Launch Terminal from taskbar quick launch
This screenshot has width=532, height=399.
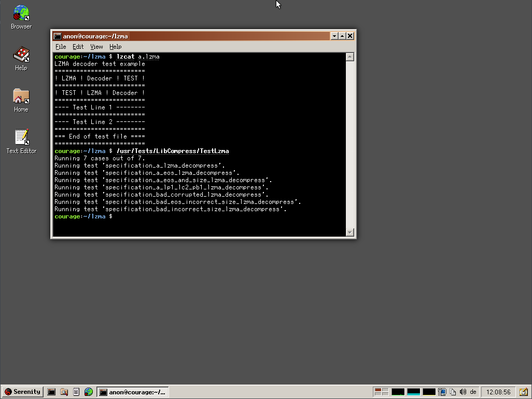click(x=51, y=392)
